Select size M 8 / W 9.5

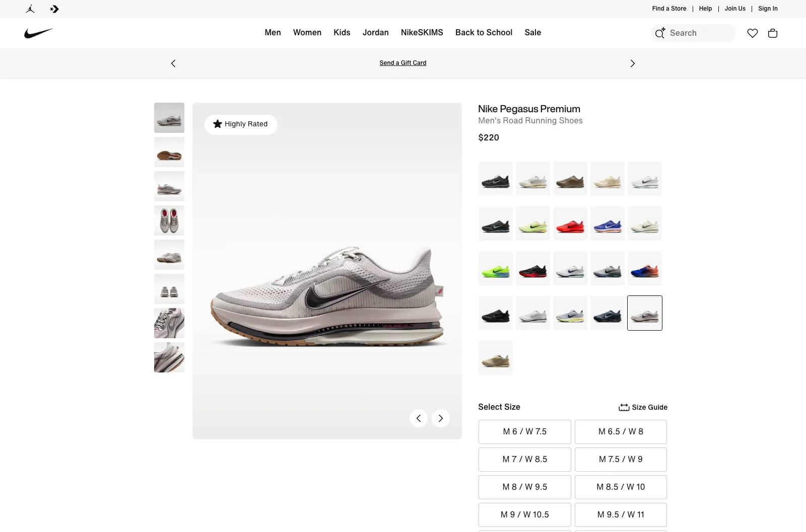[x=525, y=487]
